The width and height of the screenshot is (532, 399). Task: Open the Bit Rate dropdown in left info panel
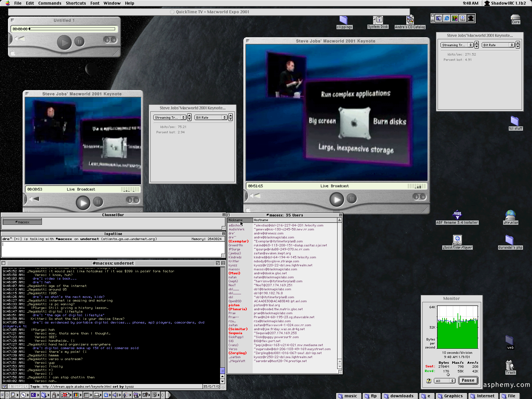211,117
